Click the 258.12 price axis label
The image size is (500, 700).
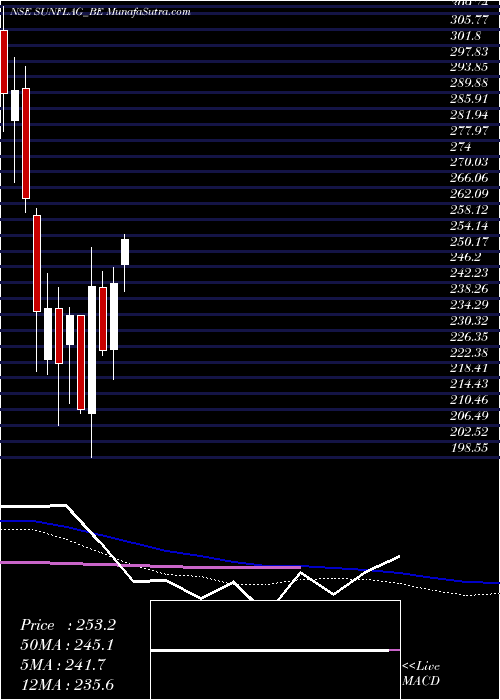tap(469, 210)
